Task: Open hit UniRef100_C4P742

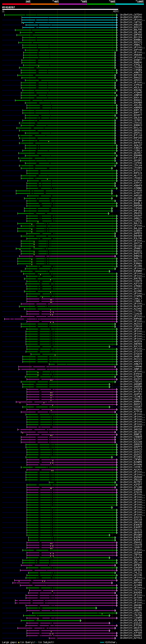Action: 131,22
